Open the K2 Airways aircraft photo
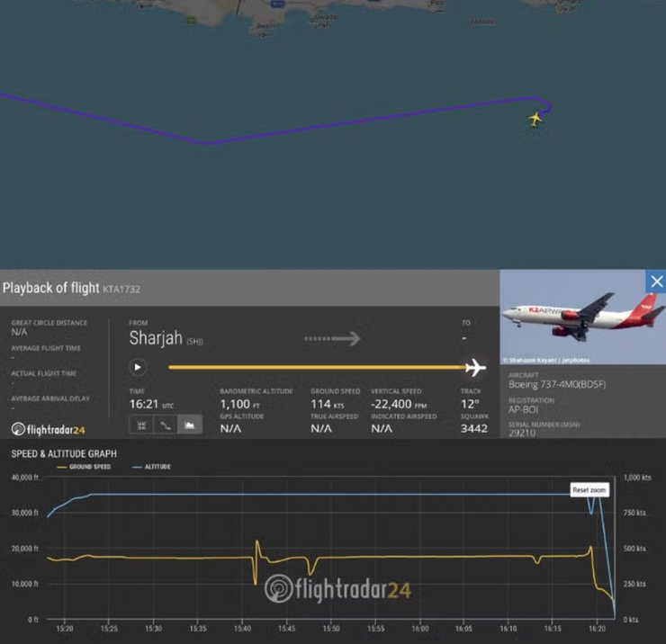The height and width of the screenshot is (644, 666). pos(583,317)
